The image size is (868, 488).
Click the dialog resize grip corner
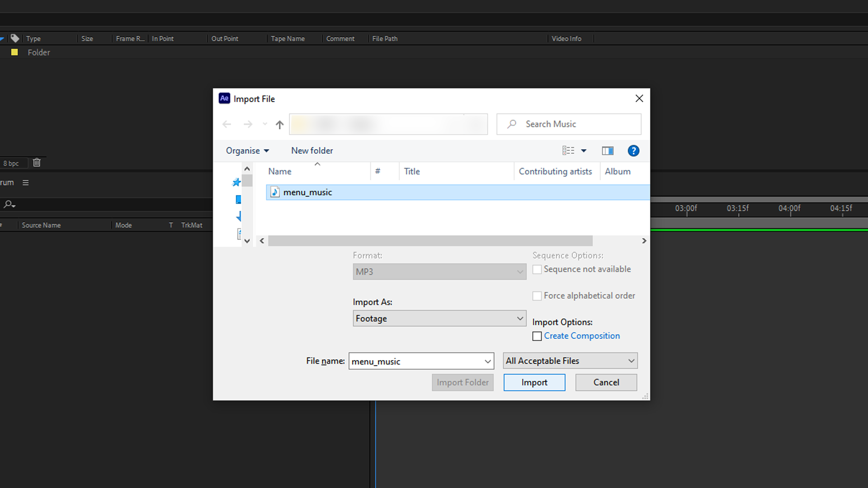pyautogui.click(x=646, y=396)
